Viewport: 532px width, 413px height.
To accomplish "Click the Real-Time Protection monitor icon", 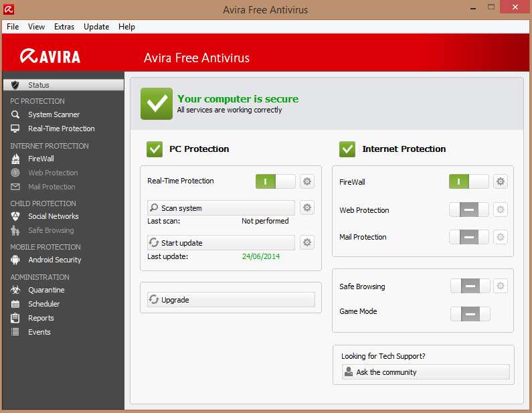I will click(15, 129).
